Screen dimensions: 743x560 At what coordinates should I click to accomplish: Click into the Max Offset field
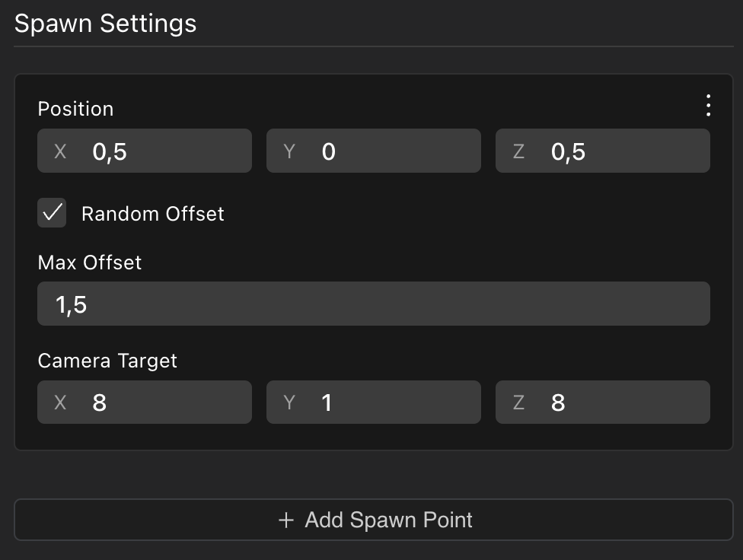coord(373,304)
